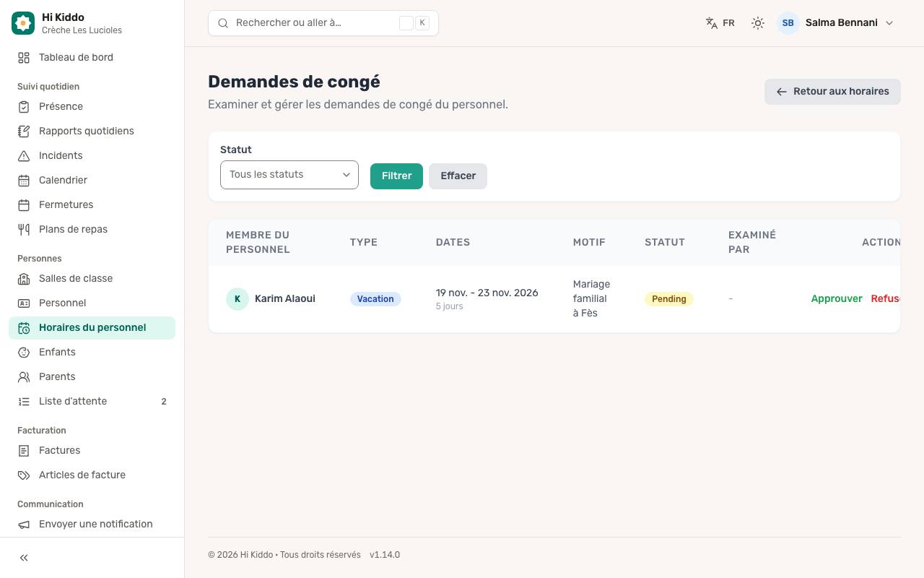Focus the Rechercher ou aller à search field
The width and height of the screenshot is (924, 578).
(x=323, y=23)
